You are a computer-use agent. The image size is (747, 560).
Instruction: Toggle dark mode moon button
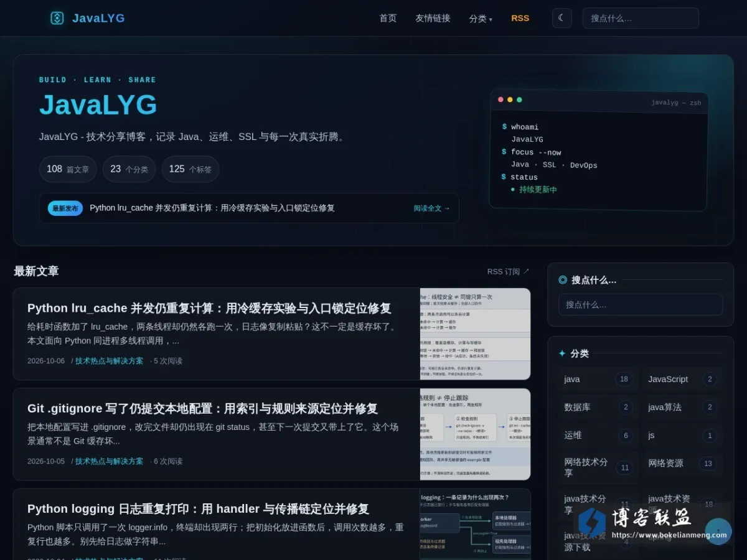[561, 18]
